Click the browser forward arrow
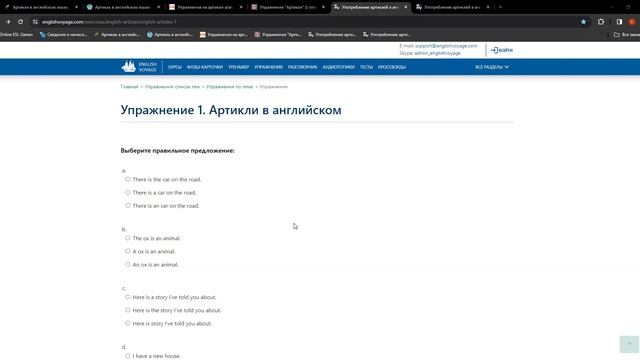 7,22
